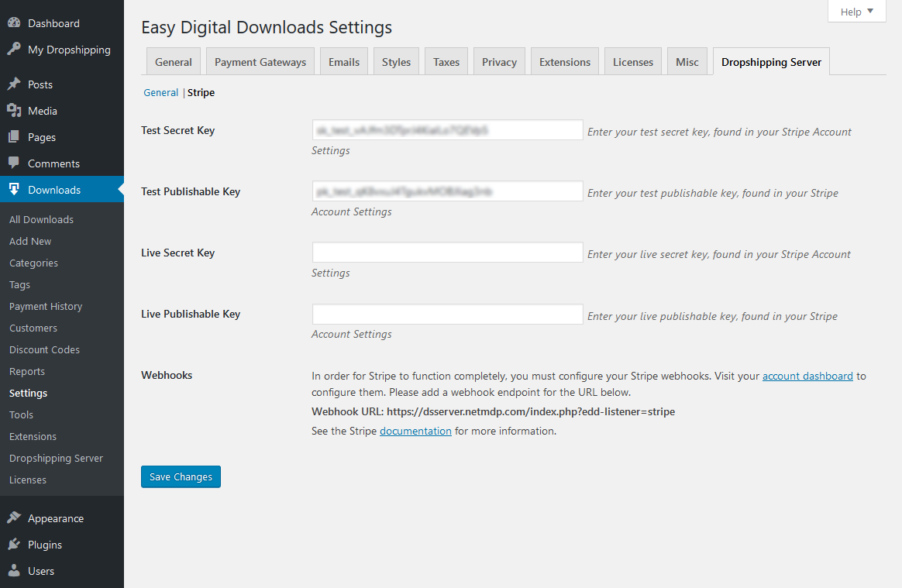Viewport: 902px width, 588px height.
Task: Switch to the General settings tab
Action: coord(173,61)
